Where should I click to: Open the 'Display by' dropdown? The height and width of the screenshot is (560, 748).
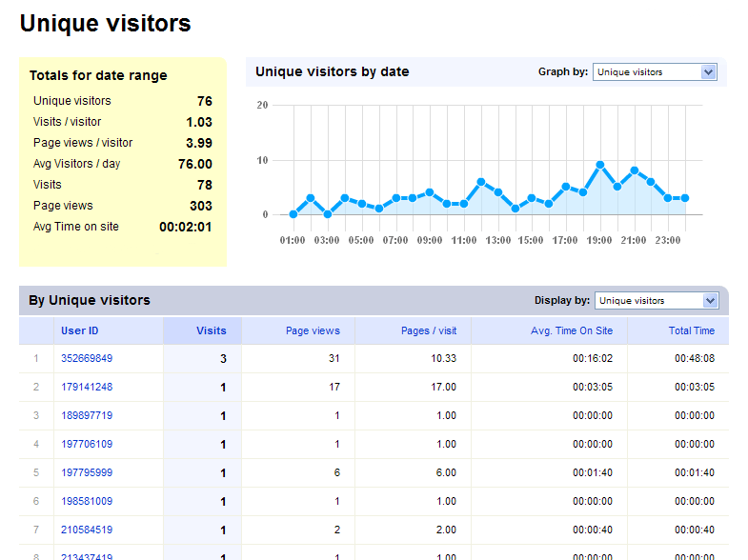pyautogui.click(x=656, y=300)
